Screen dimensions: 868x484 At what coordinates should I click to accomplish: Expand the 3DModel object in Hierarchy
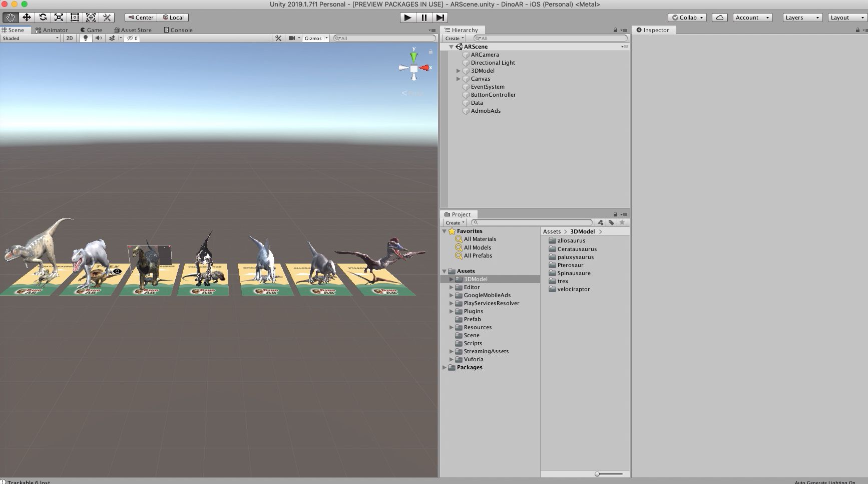click(x=458, y=71)
